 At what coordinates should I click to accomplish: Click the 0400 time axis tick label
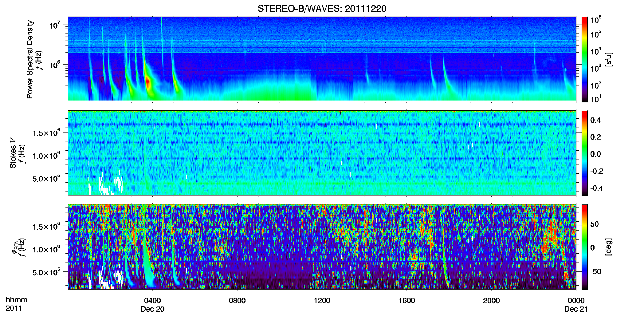tap(152, 300)
